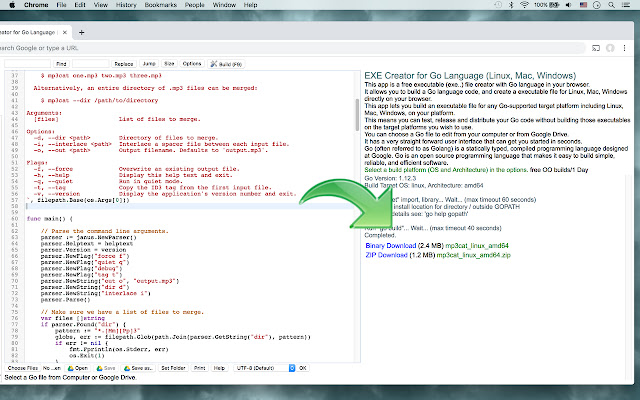The height and width of the screenshot is (400, 640).
Task: Click Choose Files button
Action: pos(22,368)
